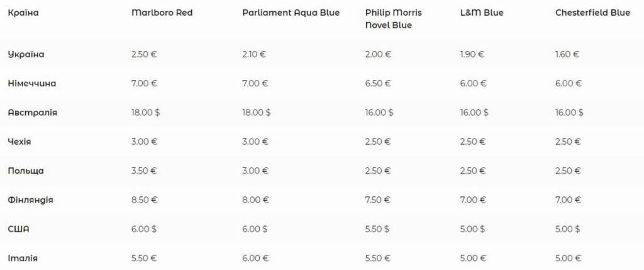Click Finland's Marlboro Red price 8.50 €
The width and height of the screenshot is (644, 270).
pos(145,200)
